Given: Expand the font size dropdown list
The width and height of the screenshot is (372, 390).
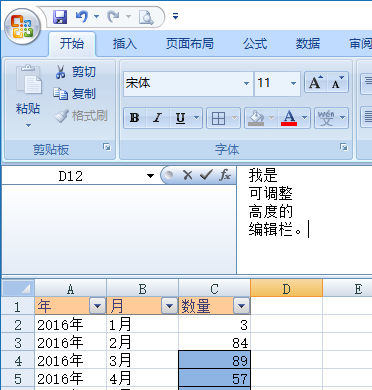Looking at the screenshot, I should tap(293, 83).
